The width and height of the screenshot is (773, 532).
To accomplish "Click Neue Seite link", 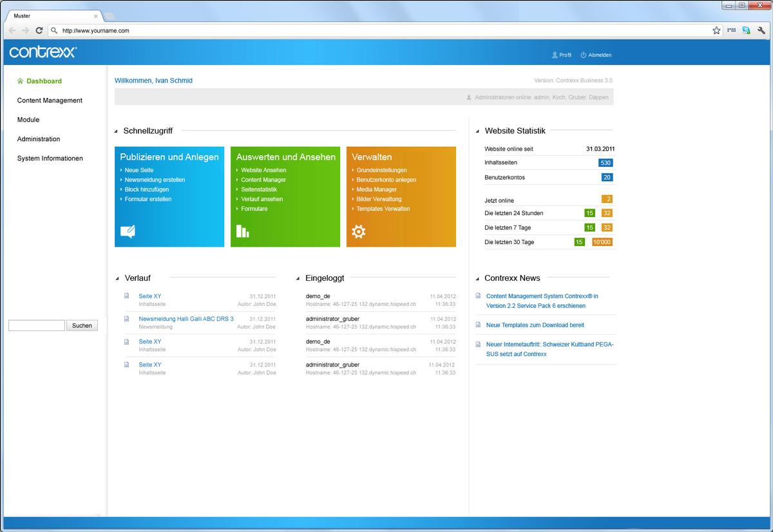I will point(139,170).
